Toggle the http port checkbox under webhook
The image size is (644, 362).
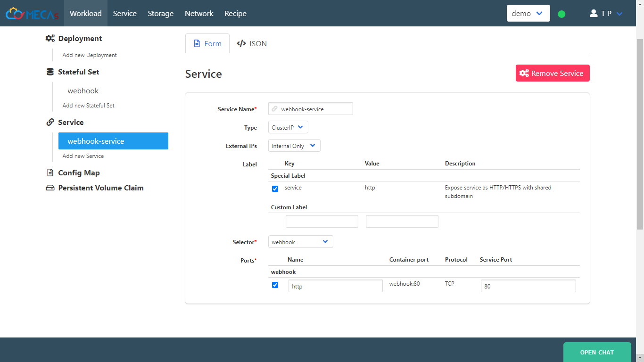[x=275, y=285]
